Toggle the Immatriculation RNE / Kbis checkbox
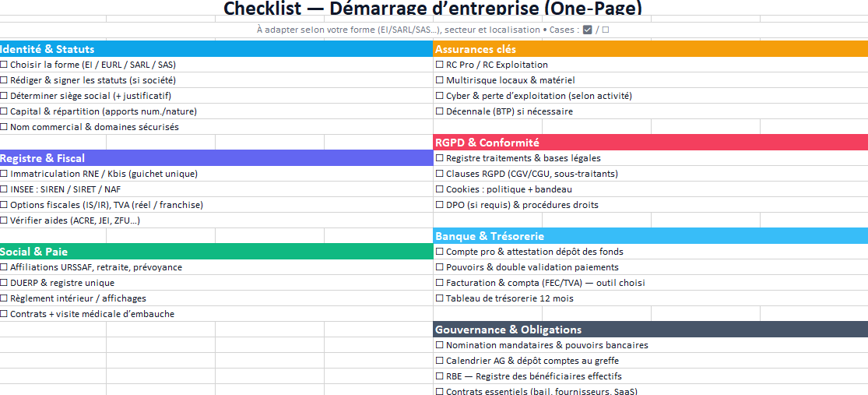The height and width of the screenshot is (395, 868). tap(4, 174)
